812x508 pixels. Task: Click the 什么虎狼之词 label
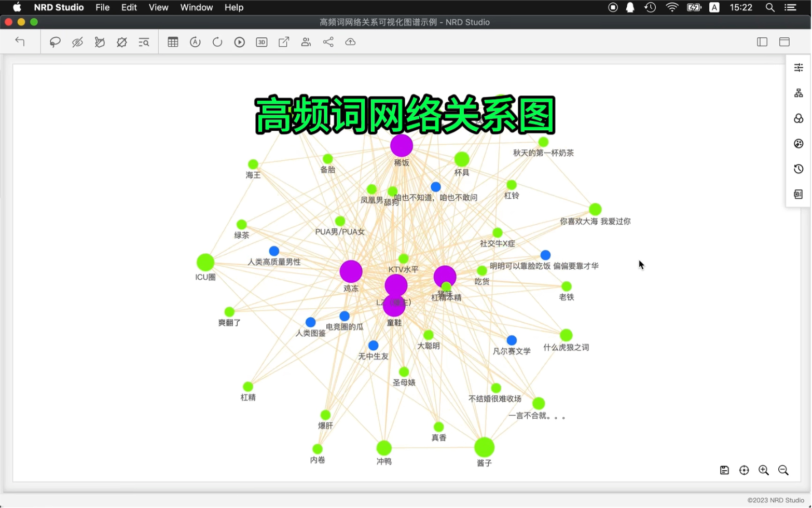click(566, 348)
